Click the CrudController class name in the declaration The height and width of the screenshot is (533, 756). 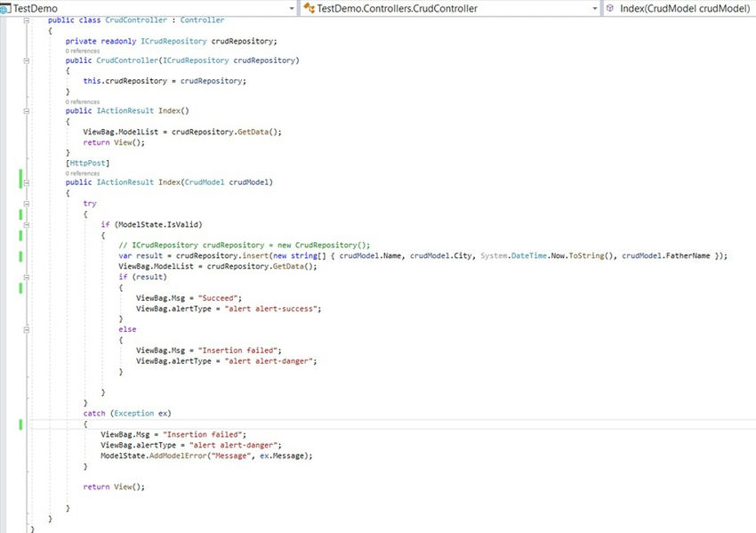click(136, 20)
